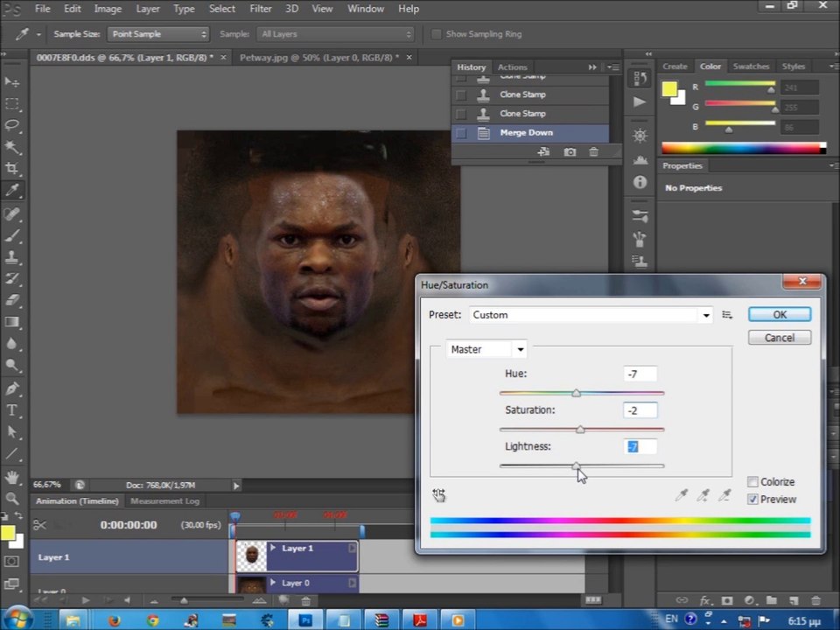
Task: Click the Lightness value field
Action: (640, 446)
